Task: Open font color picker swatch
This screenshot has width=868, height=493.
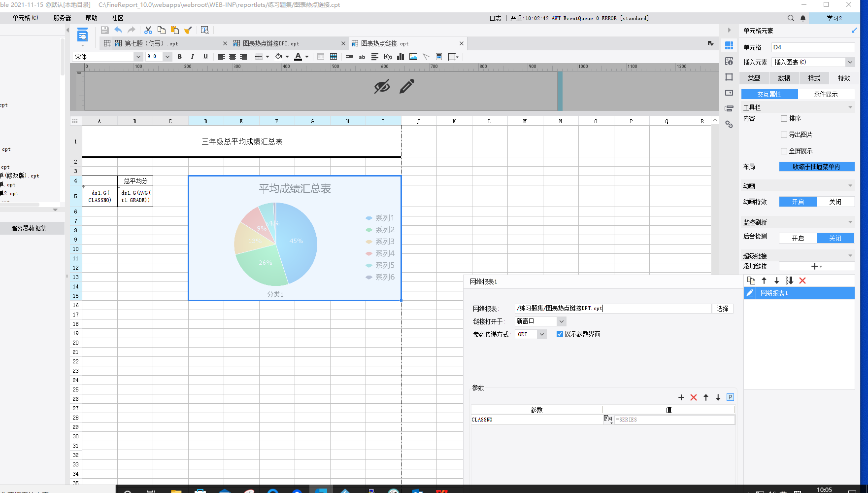Action: [298, 57]
